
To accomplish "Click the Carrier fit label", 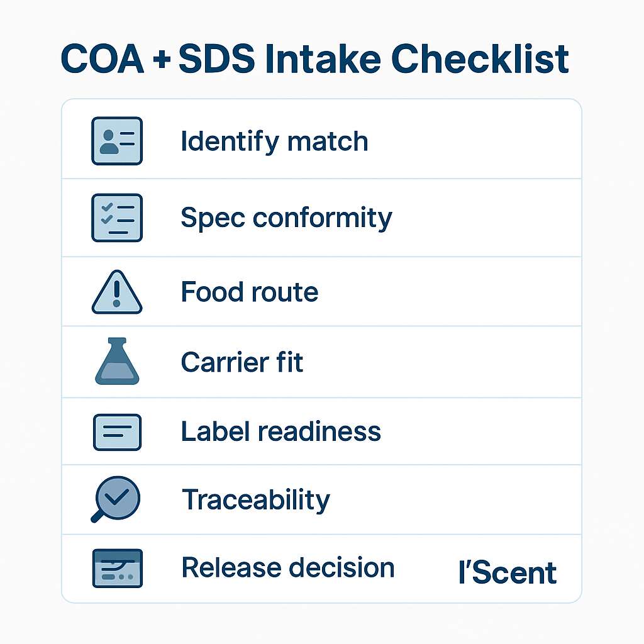I will pos(242,362).
